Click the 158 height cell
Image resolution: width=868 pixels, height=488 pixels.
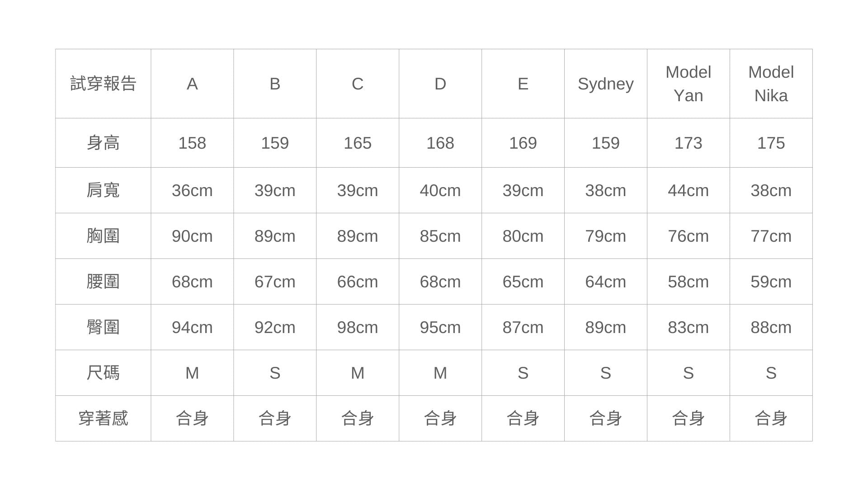(192, 143)
